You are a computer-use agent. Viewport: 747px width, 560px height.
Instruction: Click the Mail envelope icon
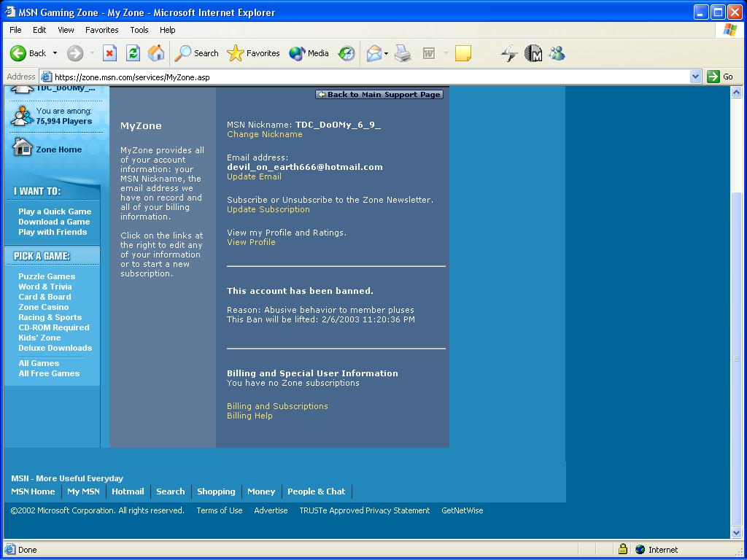click(x=374, y=53)
